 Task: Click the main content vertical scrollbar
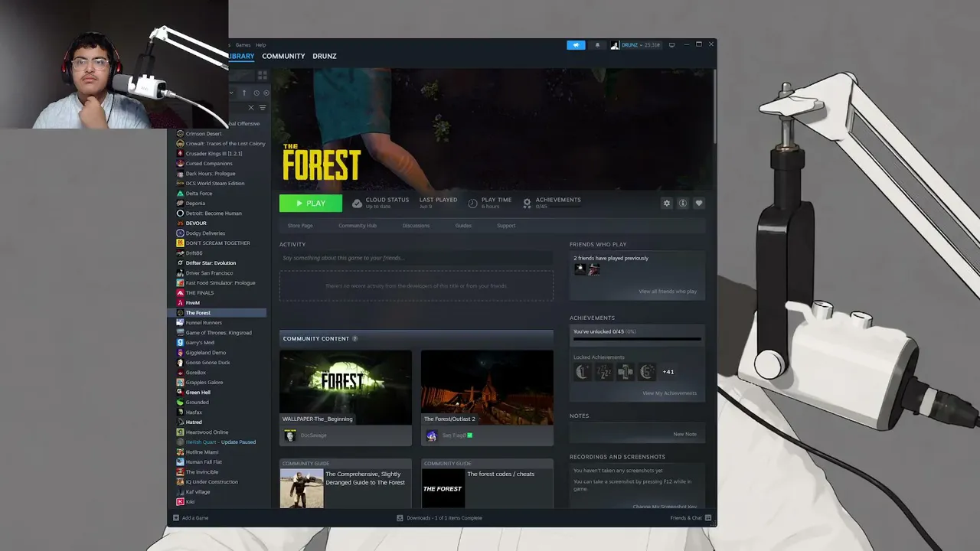click(714, 107)
